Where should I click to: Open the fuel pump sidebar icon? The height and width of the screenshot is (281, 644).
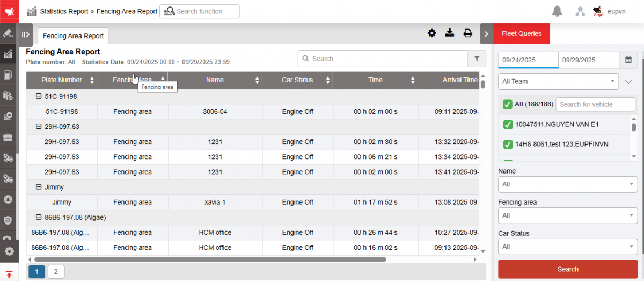(x=8, y=75)
